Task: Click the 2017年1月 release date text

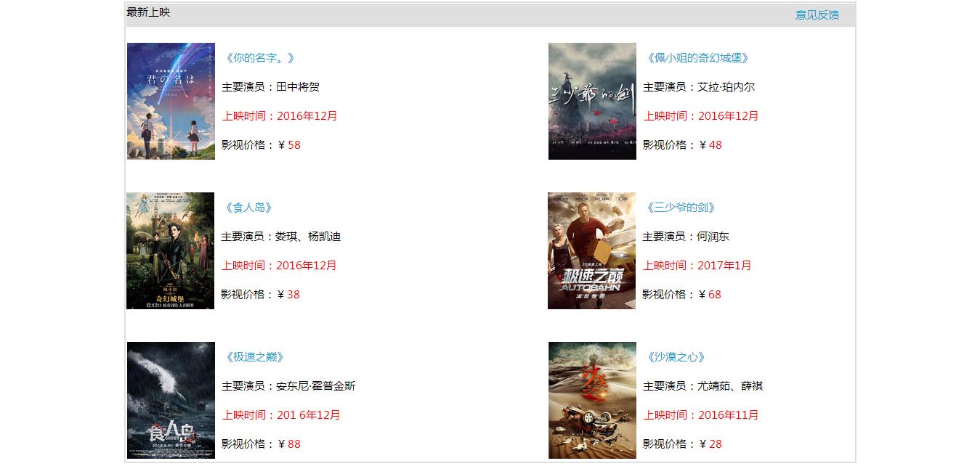Action: coord(724,266)
